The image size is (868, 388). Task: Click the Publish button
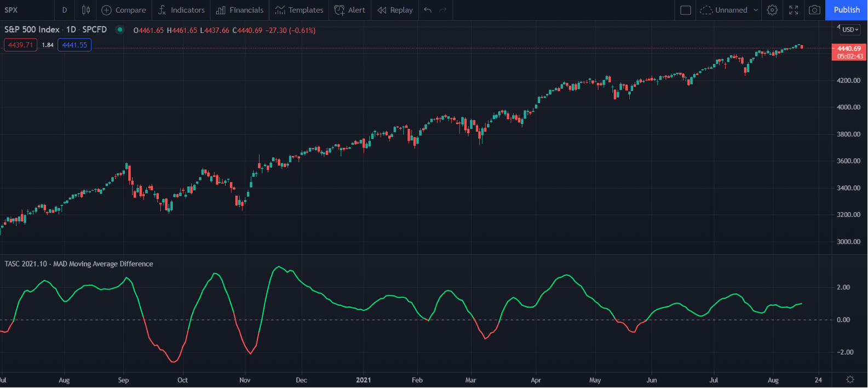coord(847,10)
